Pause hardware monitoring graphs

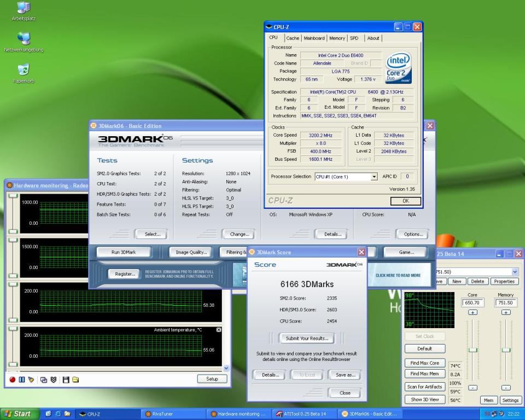pos(22,380)
